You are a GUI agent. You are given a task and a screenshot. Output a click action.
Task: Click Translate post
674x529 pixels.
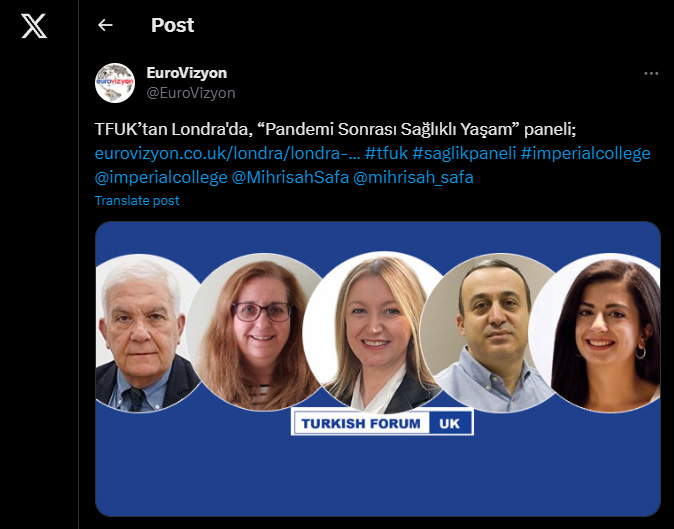[137, 201]
